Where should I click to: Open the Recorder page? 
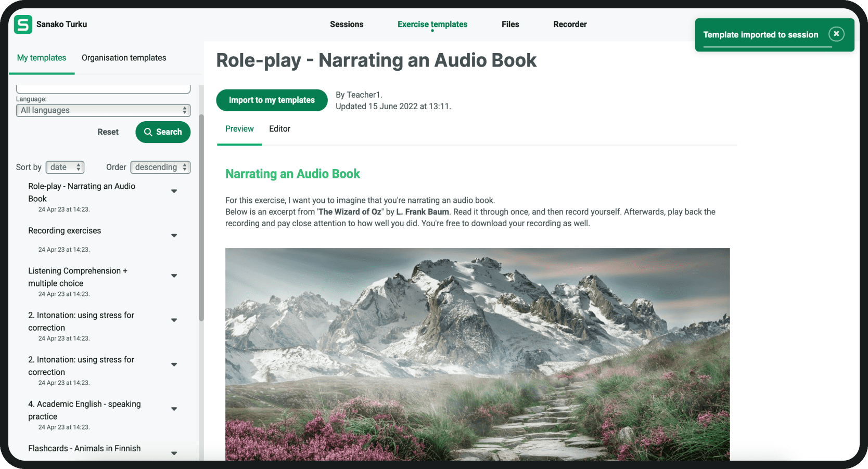(x=570, y=24)
